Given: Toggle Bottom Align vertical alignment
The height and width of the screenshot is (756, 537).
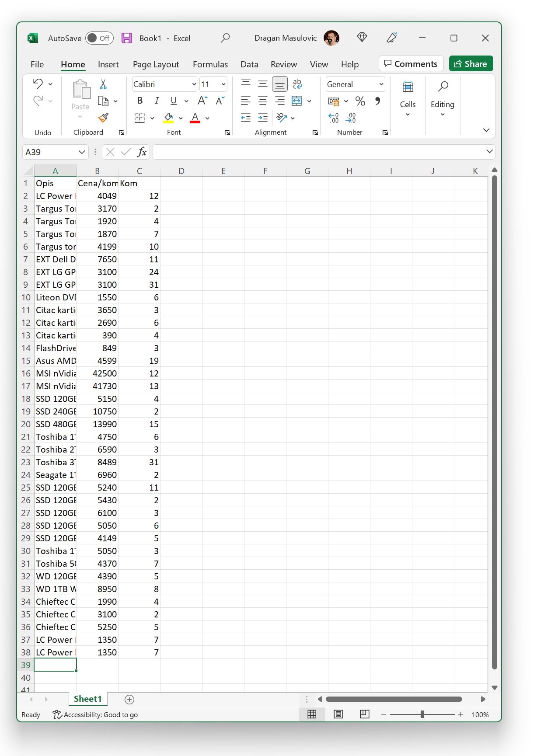Looking at the screenshot, I should (280, 84).
